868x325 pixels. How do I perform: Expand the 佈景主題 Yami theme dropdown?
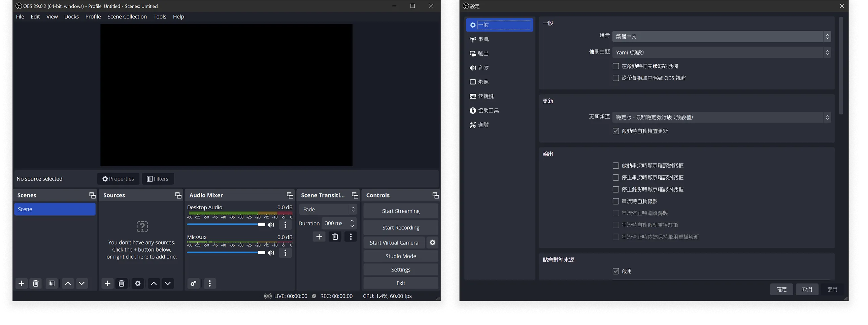721,52
